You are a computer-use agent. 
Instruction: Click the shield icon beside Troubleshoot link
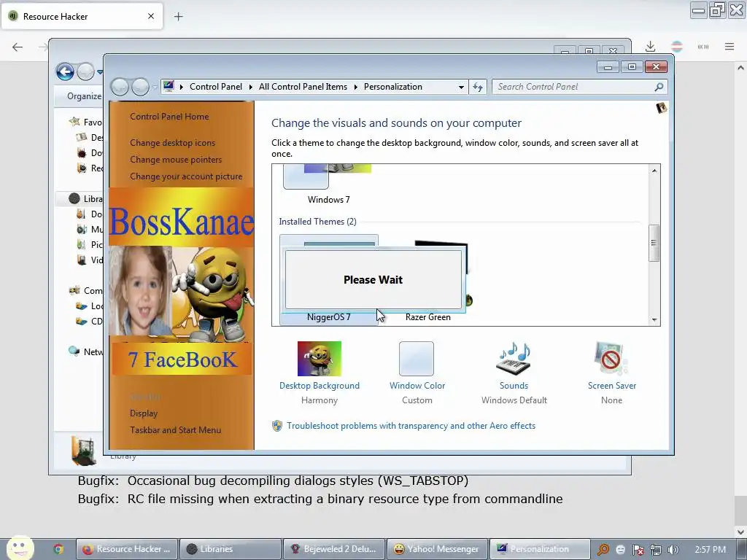point(276,426)
